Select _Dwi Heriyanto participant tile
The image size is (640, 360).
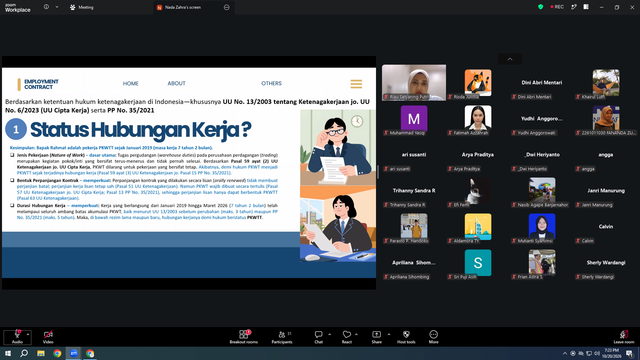click(542, 154)
